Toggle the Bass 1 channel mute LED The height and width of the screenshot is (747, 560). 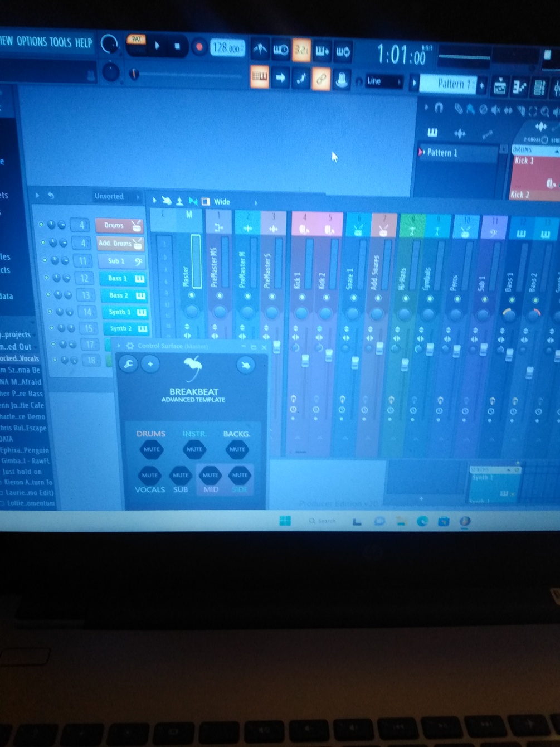[46, 277]
